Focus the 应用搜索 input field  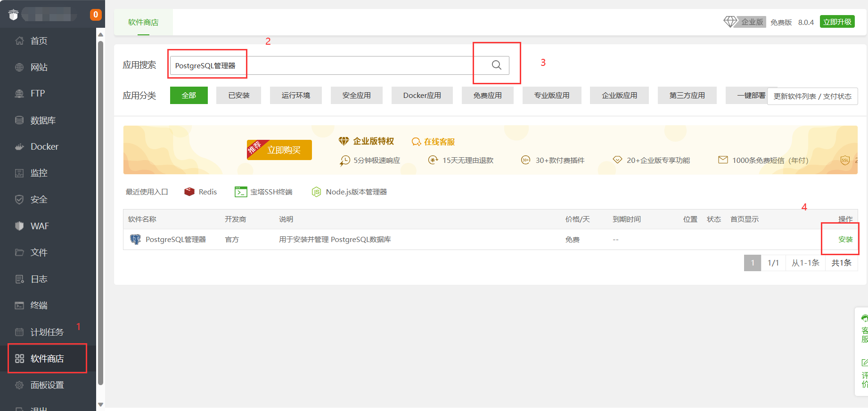tap(320, 65)
